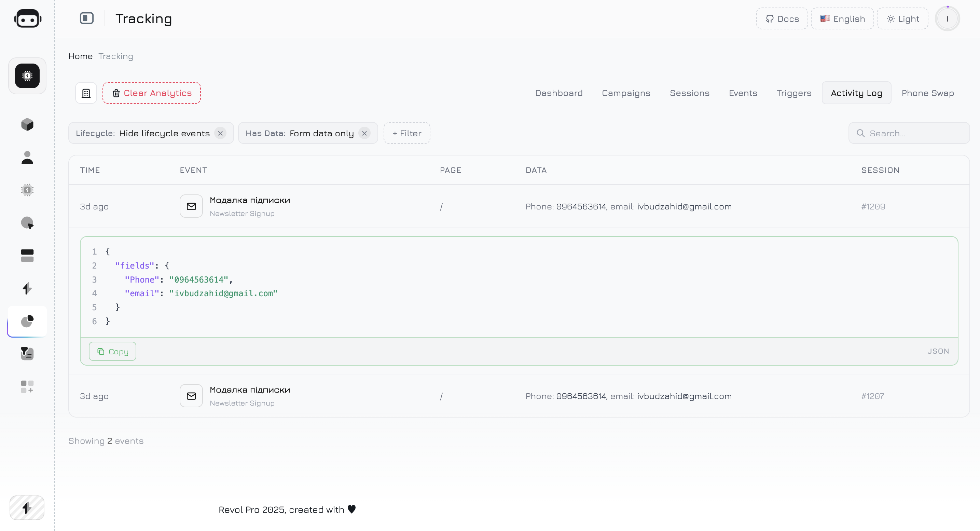Open the user profile sidebar icon
Image resolution: width=980 pixels, height=531 pixels.
27,157
